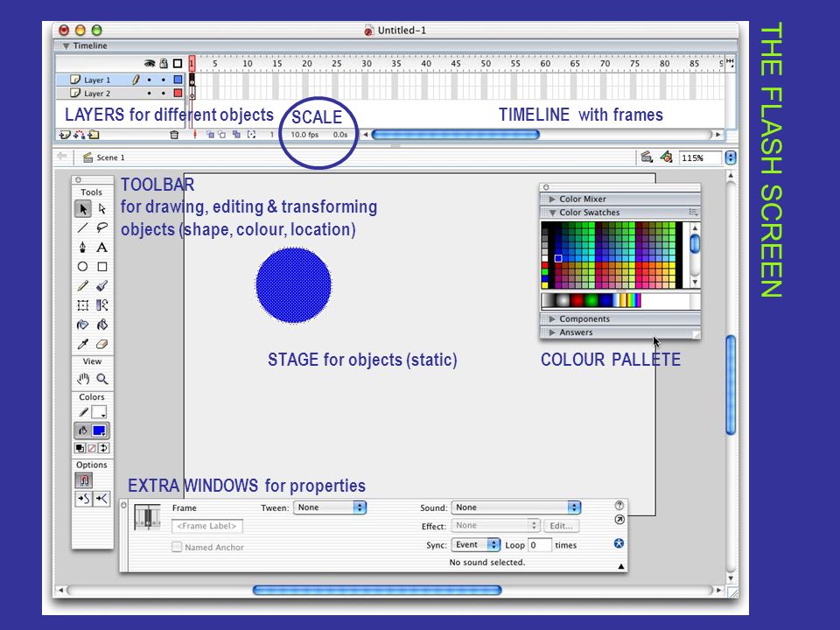This screenshot has width=840, height=630.
Task: Toggle show/hide all layers eye icon
Action: pyautogui.click(x=150, y=63)
